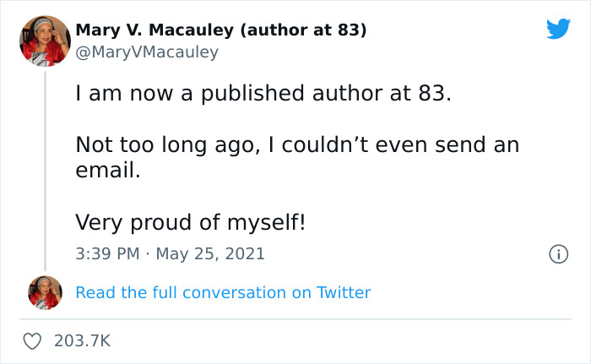Open the 3:39 PM time in the timestamp
The image size is (591, 364).
[105, 253]
